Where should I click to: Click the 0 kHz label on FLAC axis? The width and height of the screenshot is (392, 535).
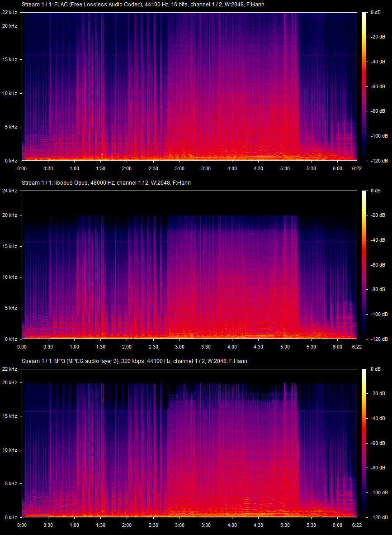(x=11, y=161)
